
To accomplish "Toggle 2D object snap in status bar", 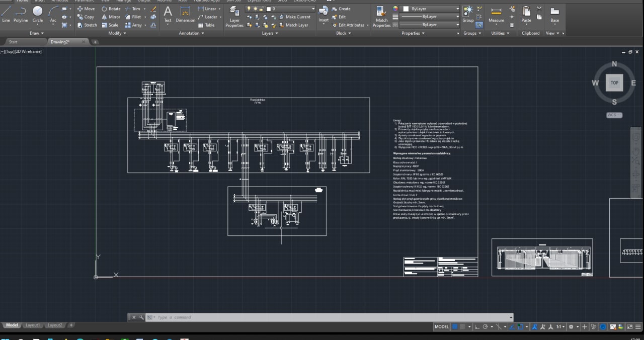I will (521, 326).
